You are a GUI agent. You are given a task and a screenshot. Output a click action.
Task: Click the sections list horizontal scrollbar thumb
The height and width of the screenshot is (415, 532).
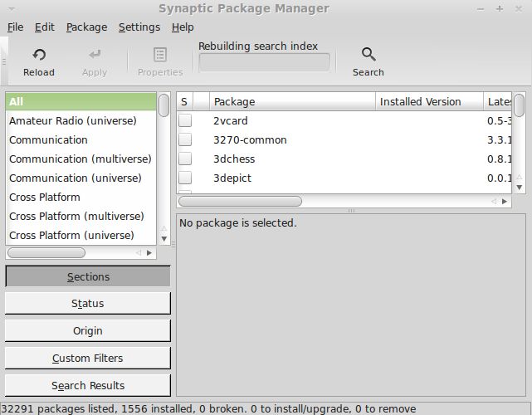[x=46, y=253]
